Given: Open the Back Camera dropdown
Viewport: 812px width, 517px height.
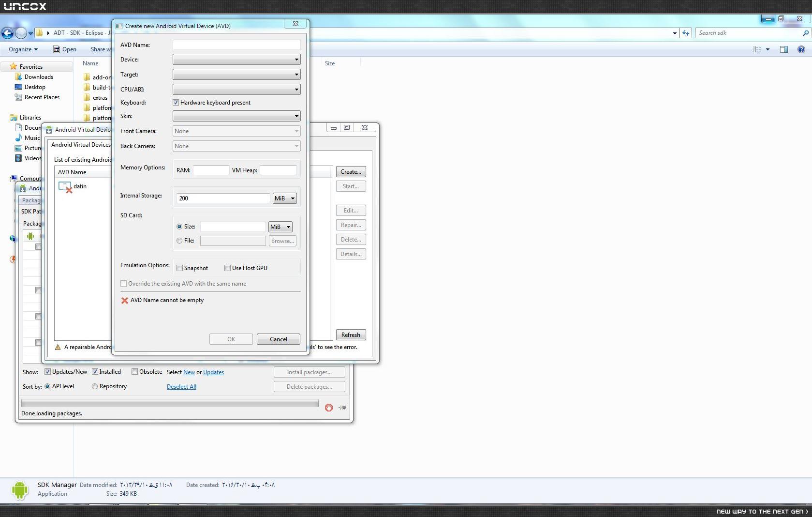Looking at the screenshot, I should point(236,146).
